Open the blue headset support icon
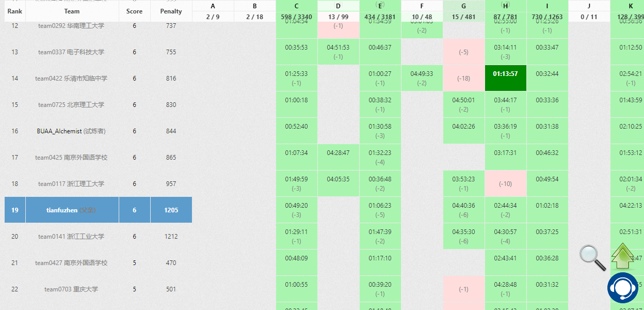 tap(623, 287)
